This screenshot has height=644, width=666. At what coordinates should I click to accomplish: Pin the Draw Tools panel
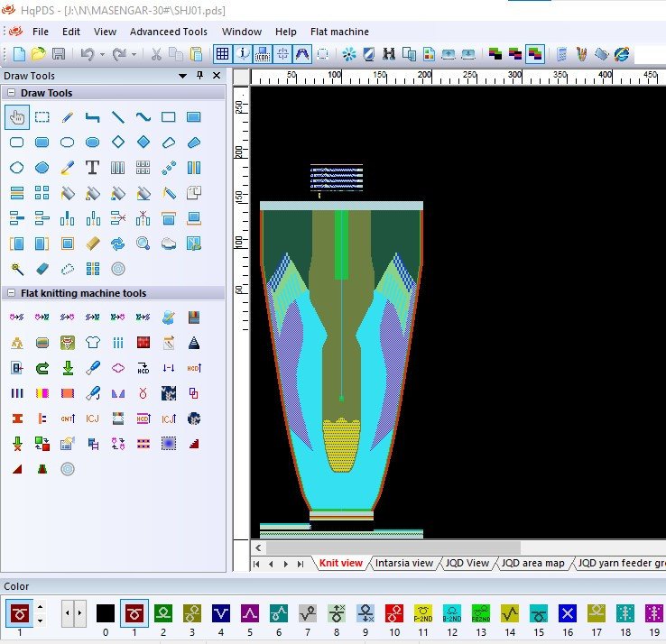pyautogui.click(x=199, y=76)
